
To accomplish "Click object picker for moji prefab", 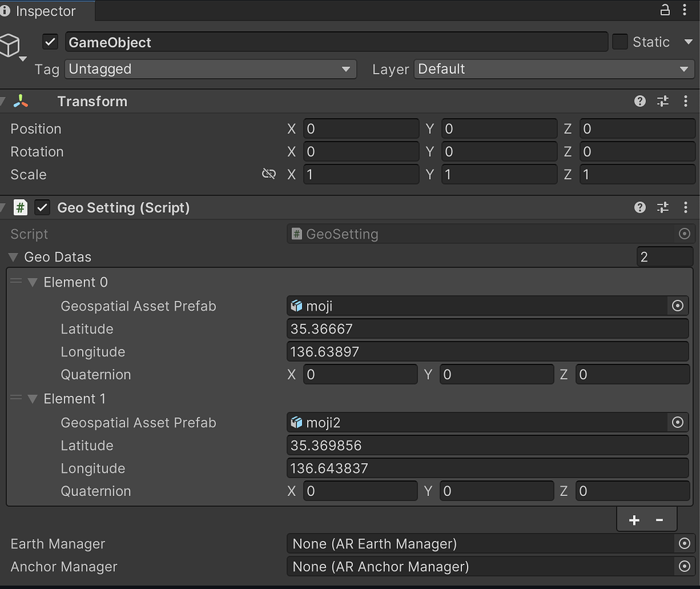I will point(677,306).
